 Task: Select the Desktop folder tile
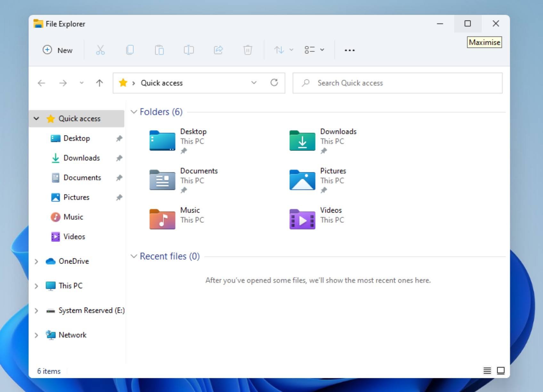[x=178, y=141]
